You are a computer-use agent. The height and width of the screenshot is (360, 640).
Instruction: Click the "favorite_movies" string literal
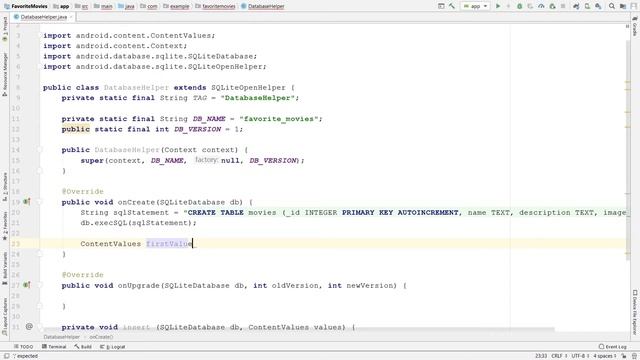pyautogui.click(x=278, y=119)
